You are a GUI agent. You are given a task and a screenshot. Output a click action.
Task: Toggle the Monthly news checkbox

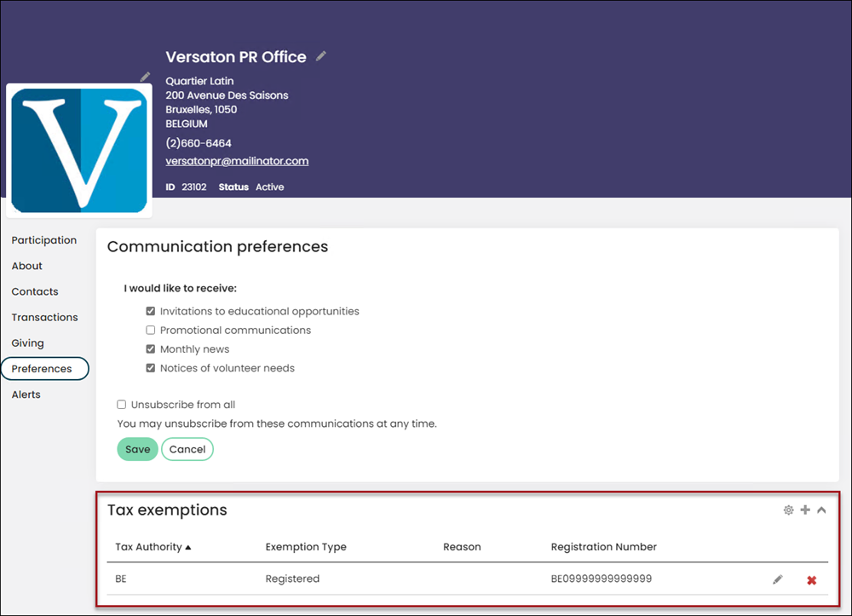151,349
